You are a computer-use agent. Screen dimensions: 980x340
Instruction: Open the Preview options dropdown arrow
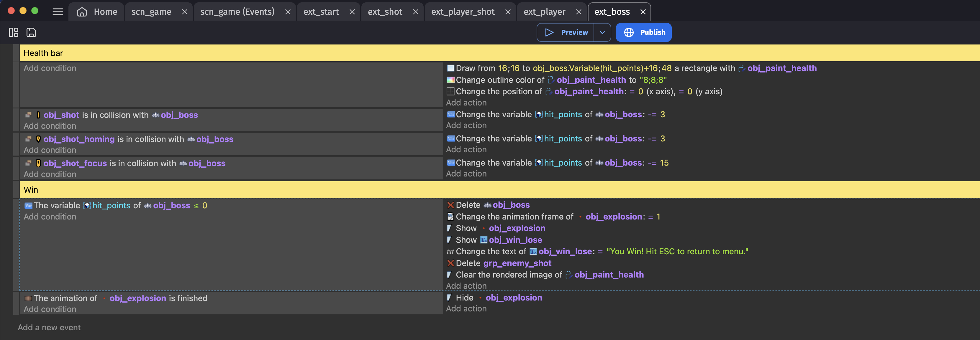[x=602, y=32]
